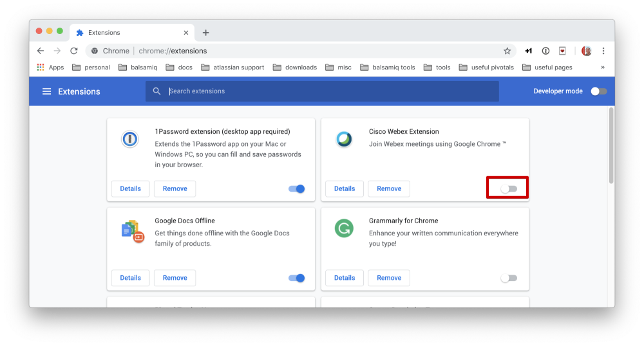
Task: Enable the Cisco Webex Extension
Action: point(509,188)
